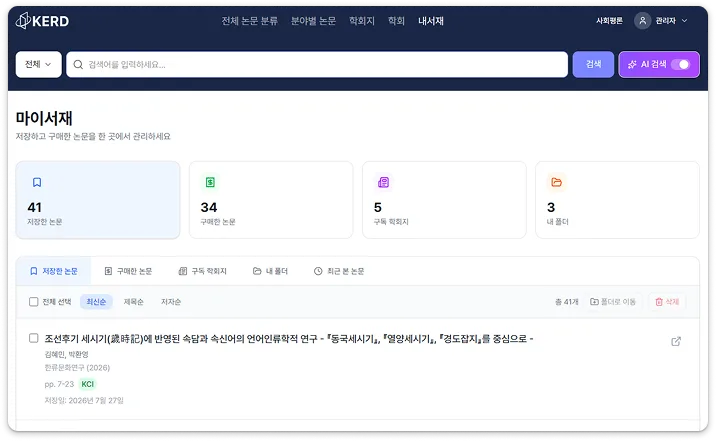716x441 pixels.
Task: Click the sparkle icon on AI 검색
Action: point(632,64)
